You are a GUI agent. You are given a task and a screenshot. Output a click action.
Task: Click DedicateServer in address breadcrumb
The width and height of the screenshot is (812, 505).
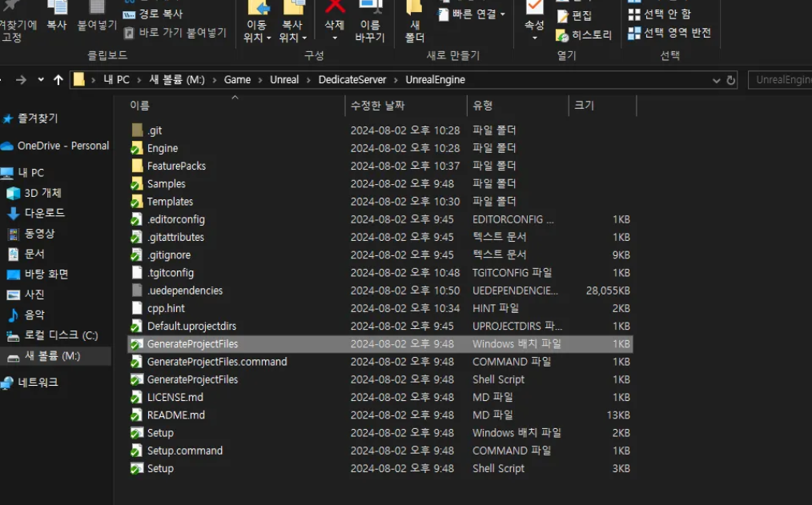pos(352,80)
